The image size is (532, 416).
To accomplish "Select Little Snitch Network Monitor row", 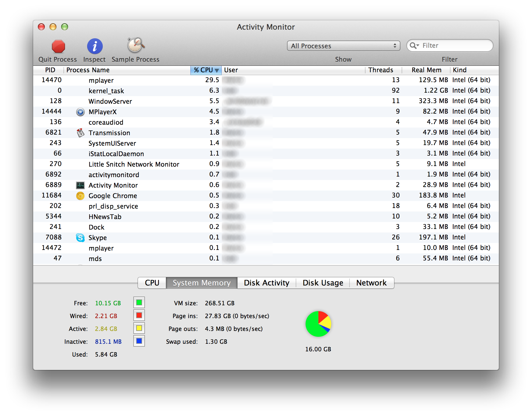I will (x=266, y=164).
